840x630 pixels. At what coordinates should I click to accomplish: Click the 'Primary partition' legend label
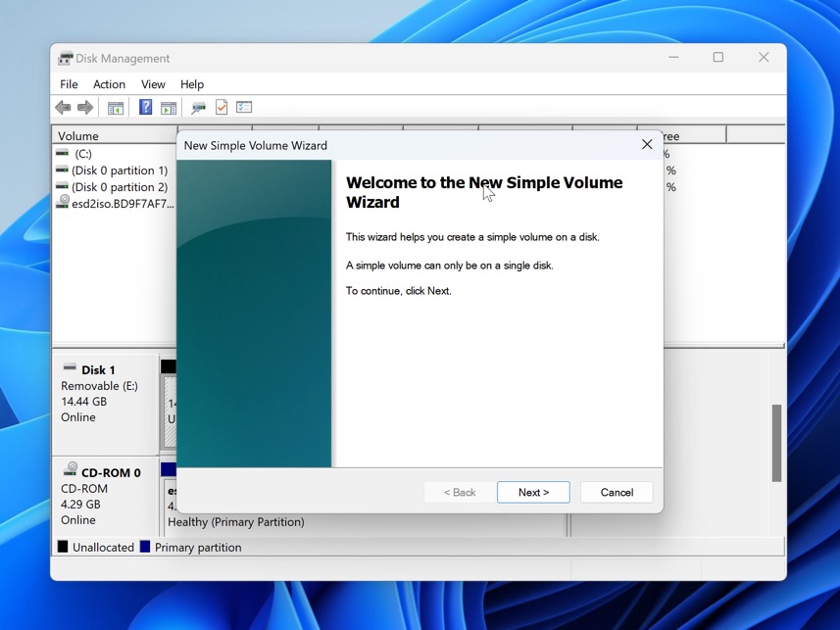[198, 548]
